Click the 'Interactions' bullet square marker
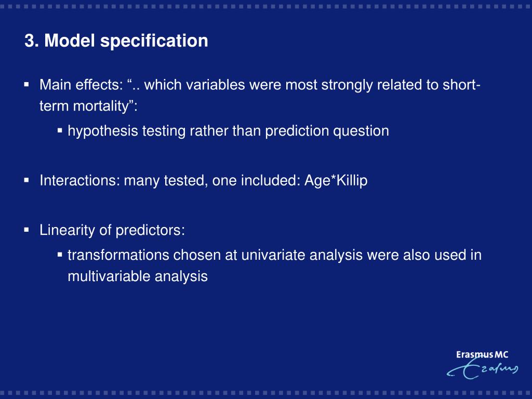The width and height of the screenshot is (532, 399). click(27, 180)
